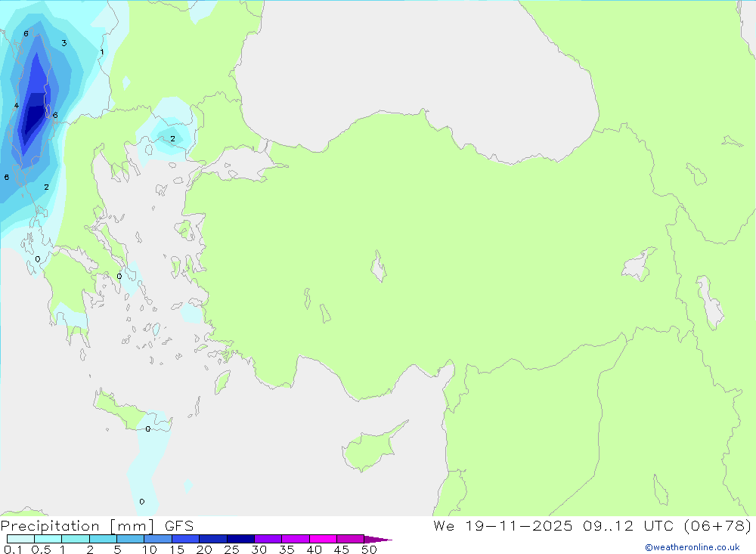The image size is (756, 554).
Task: Select the 5–10 mm legend color swatch
Action: tap(130, 539)
